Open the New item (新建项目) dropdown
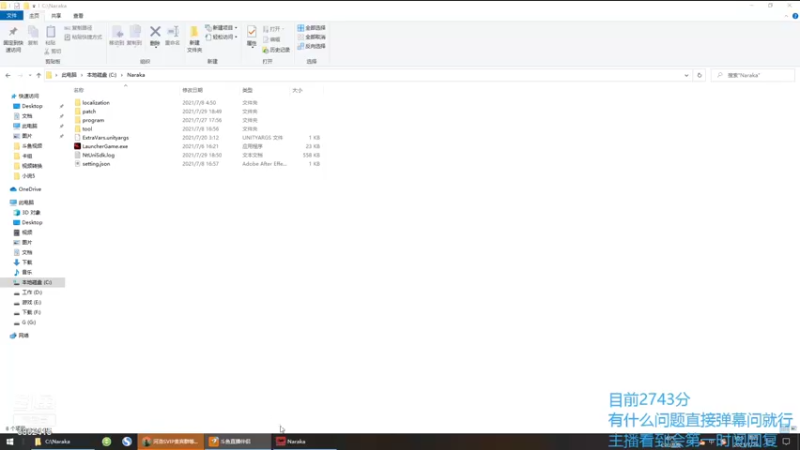Screen dimensions: 800x450 (x=221, y=28)
